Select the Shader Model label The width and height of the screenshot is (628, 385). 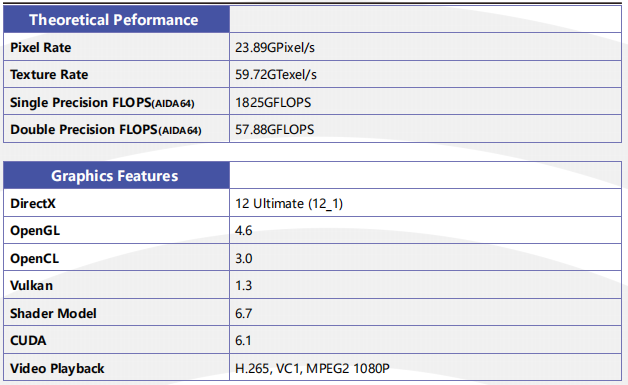53,313
